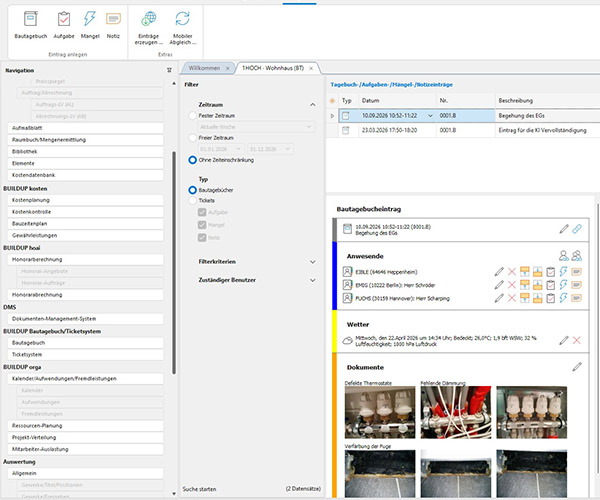Select Freier Zeitraum radio option

192,138
